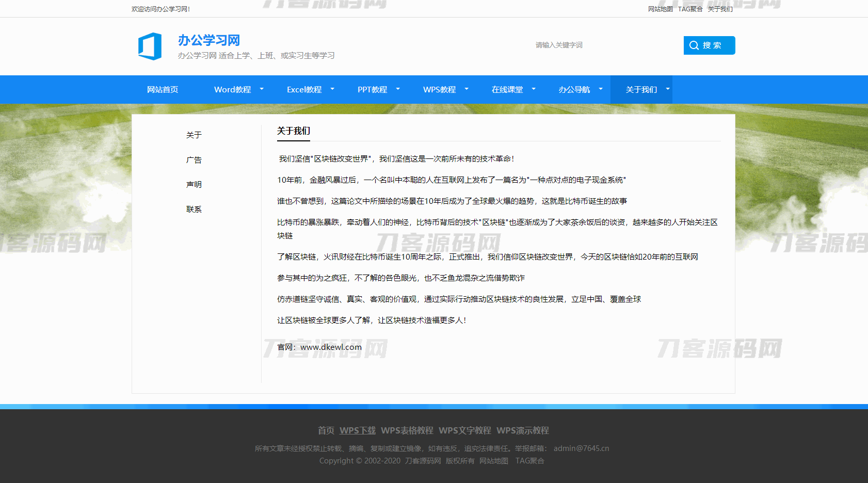
Task: Select 关于 in the left sidebar
Action: [194, 135]
